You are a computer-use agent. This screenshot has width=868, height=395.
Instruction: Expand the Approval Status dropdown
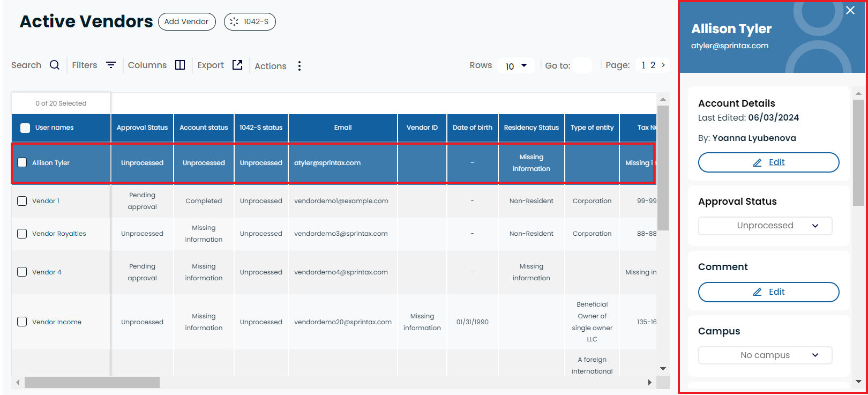765,226
